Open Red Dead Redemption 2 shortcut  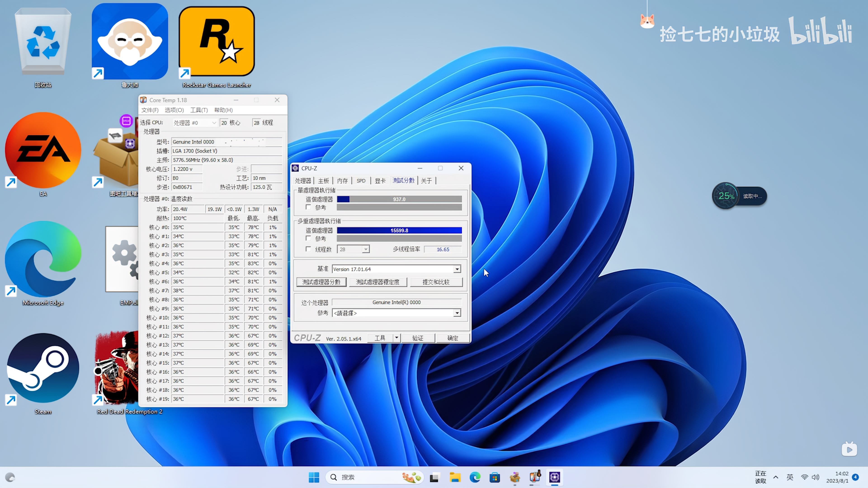(x=116, y=368)
